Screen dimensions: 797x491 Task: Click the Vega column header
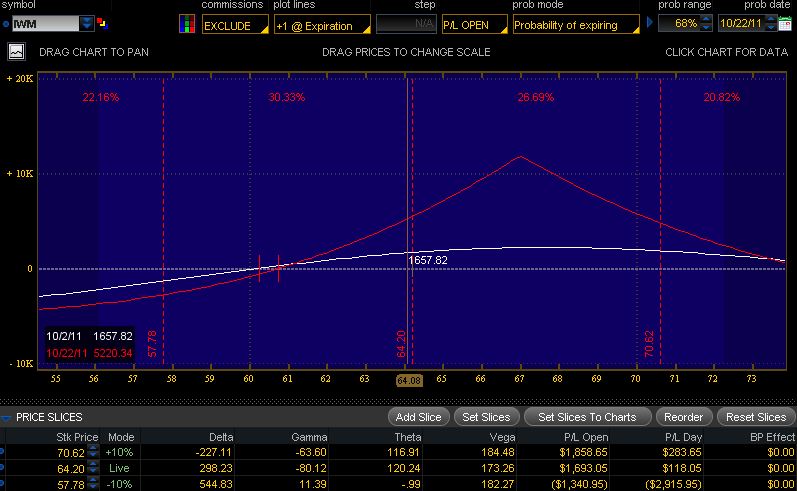(x=502, y=437)
